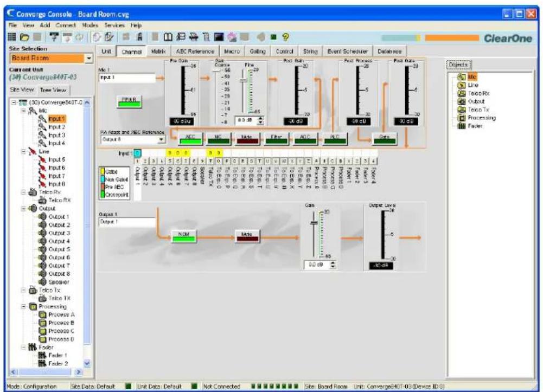This screenshot has height=392, width=543.
Task: Switch to the Matrix tab
Action: click(158, 51)
